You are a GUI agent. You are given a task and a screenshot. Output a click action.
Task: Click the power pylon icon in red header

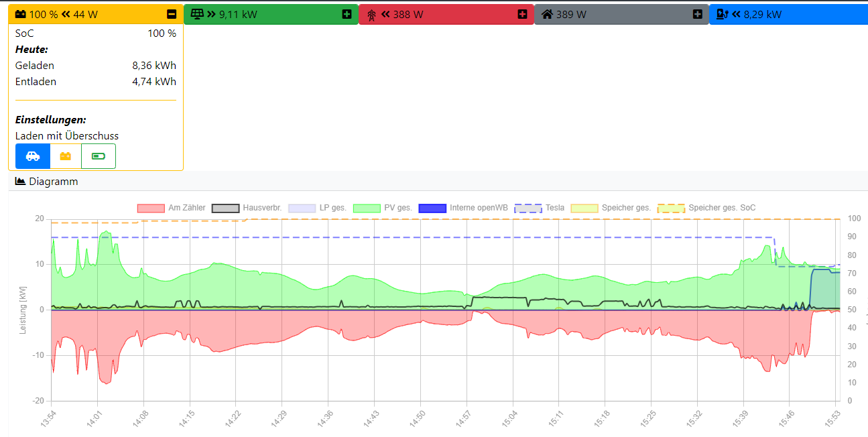(372, 14)
